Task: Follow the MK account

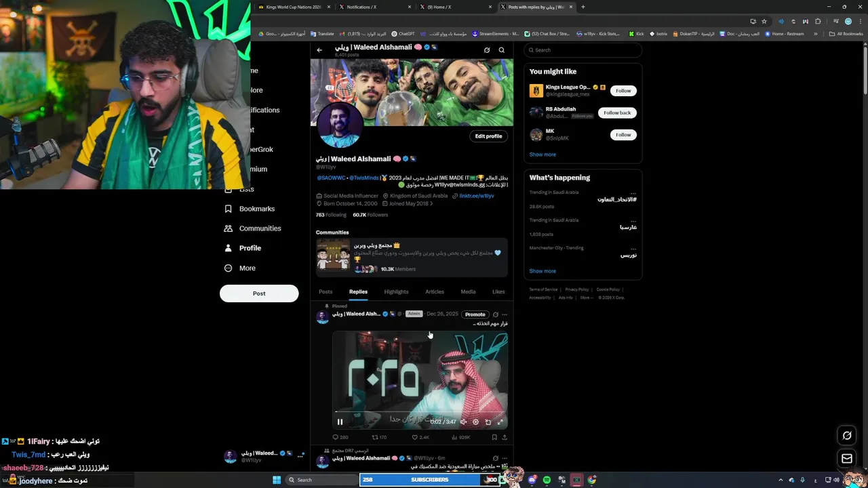Action: click(x=623, y=135)
